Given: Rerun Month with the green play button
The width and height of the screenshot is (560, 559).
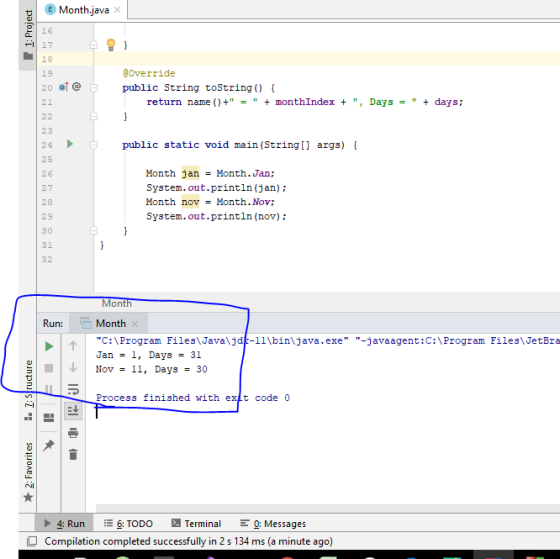Looking at the screenshot, I should [49, 346].
